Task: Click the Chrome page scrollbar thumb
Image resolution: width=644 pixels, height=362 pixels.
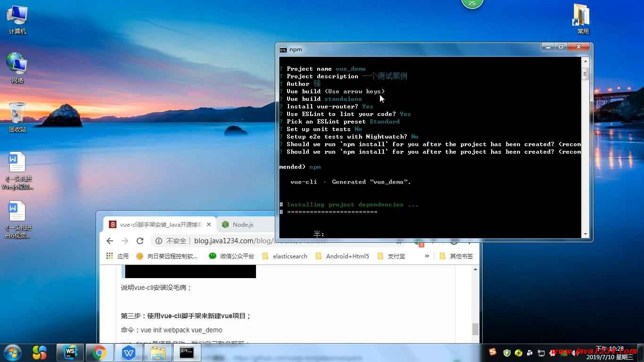Action: click(x=475, y=329)
